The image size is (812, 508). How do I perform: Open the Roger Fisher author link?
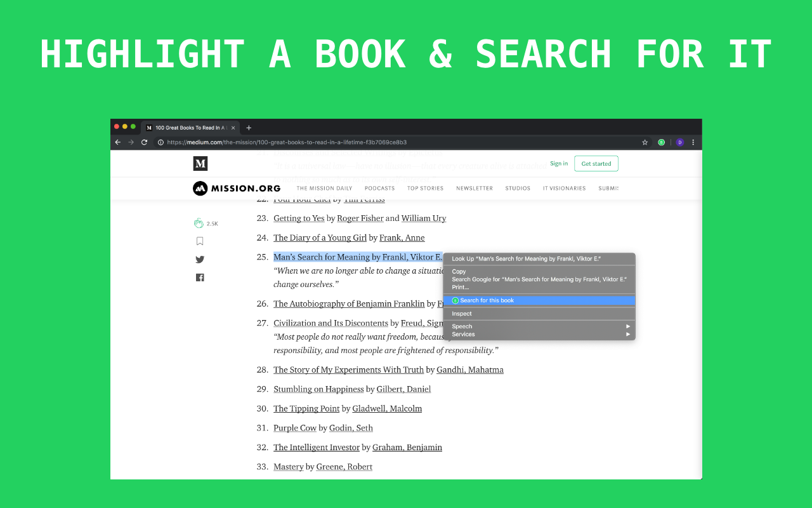click(360, 218)
